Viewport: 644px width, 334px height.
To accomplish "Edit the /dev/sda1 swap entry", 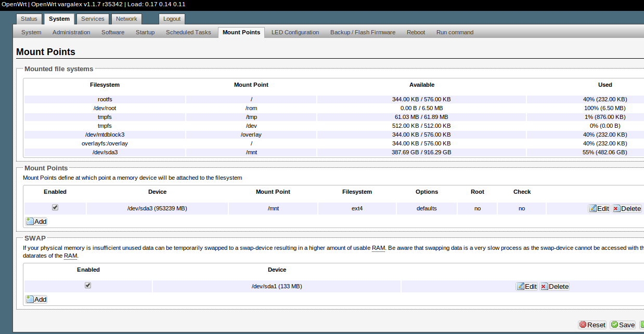I will 527,286.
